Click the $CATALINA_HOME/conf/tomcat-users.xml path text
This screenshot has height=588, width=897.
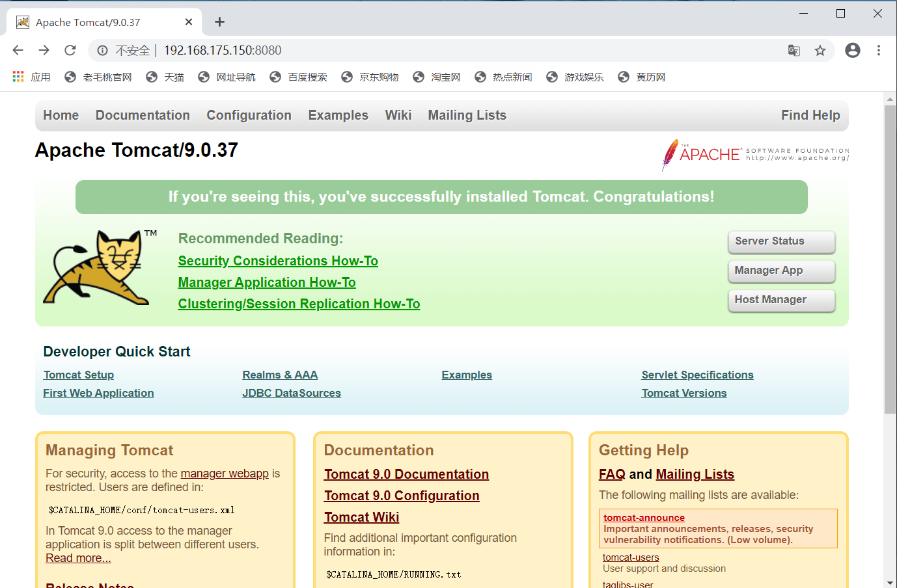[x=141, y=510]
